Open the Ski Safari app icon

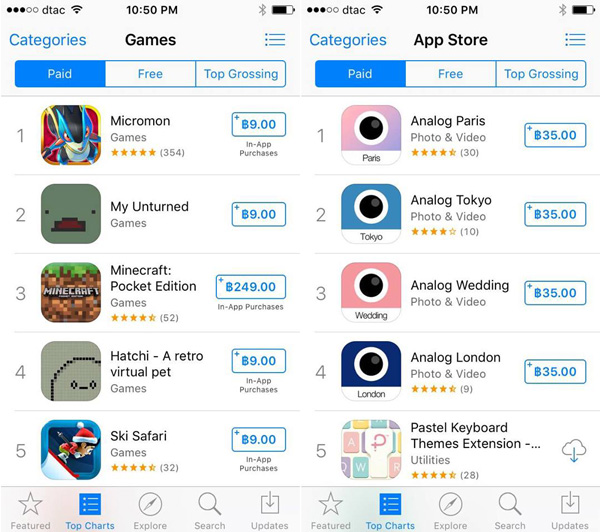point(71,450)
